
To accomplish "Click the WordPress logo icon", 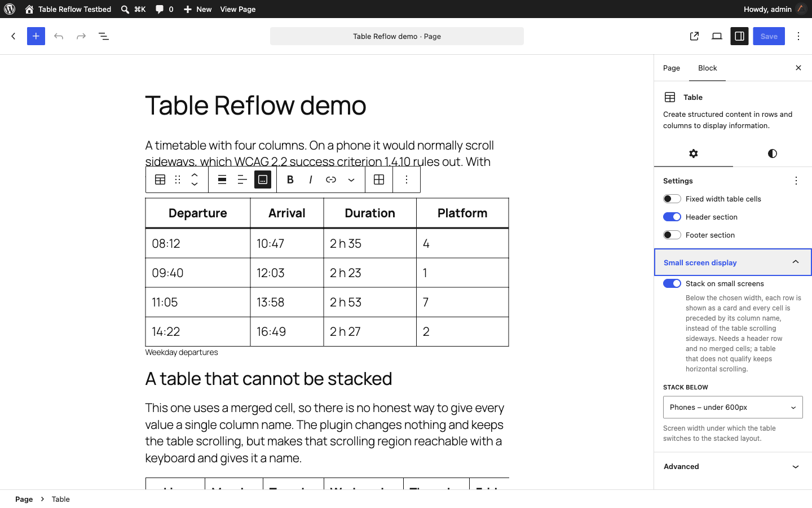I will (x=10, y=9).
